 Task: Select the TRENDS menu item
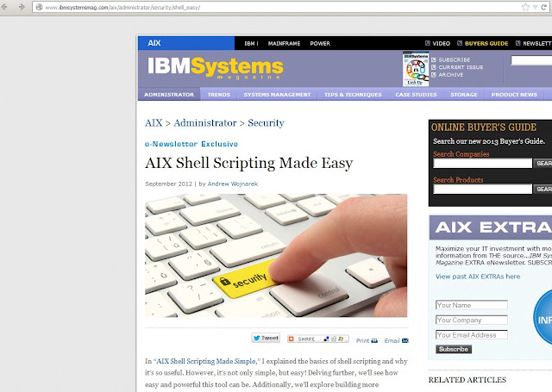click(218, 95)
